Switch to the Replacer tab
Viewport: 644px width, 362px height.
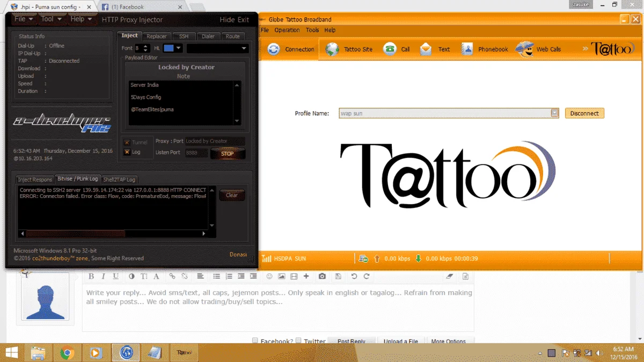click(x=156, y=36)
